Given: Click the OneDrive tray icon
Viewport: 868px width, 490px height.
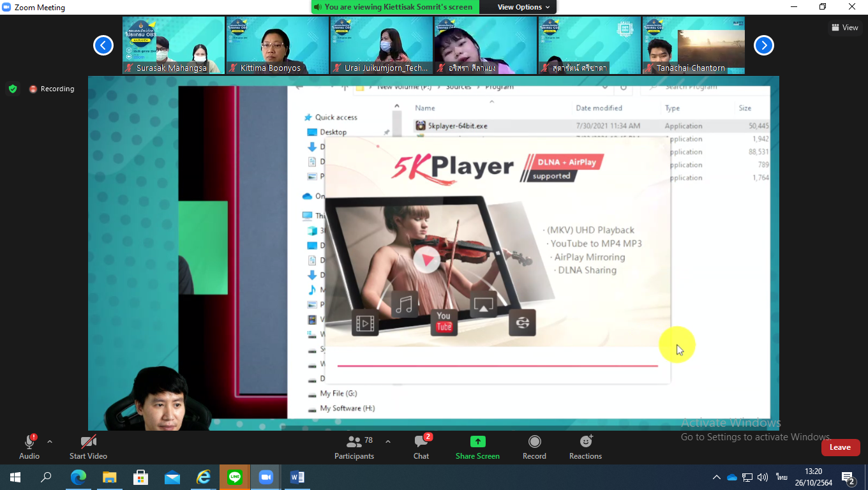Looking at the screenshot, I should click(x=732, y=477).
